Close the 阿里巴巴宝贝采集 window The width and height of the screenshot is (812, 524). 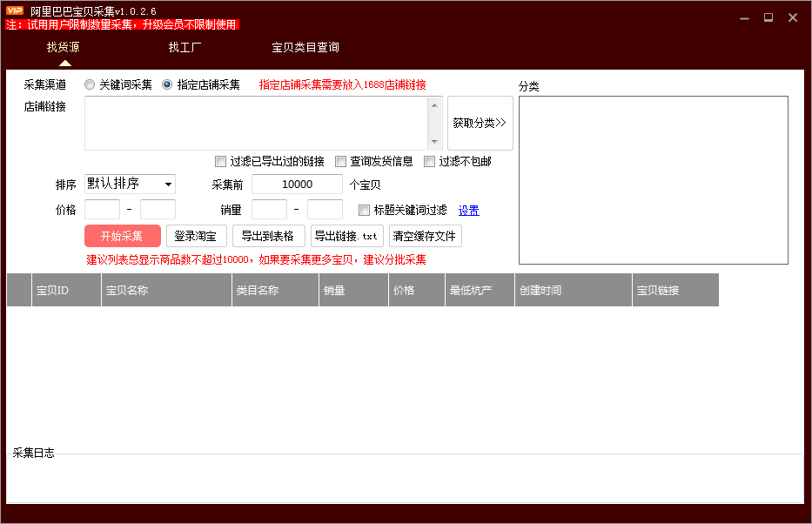793,17
